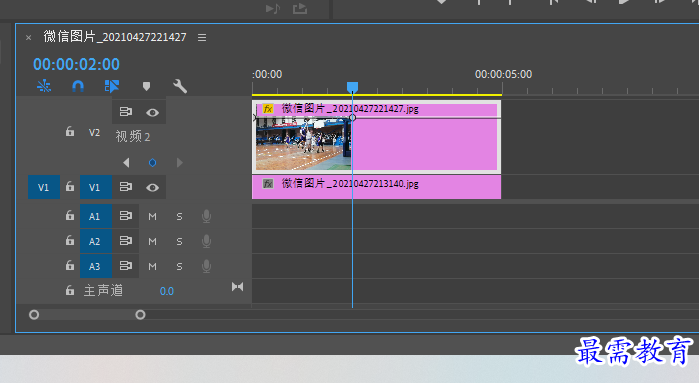Open timeline display settings wrench
This screenshot has height=383, width=699.
(x=180, y=86)
